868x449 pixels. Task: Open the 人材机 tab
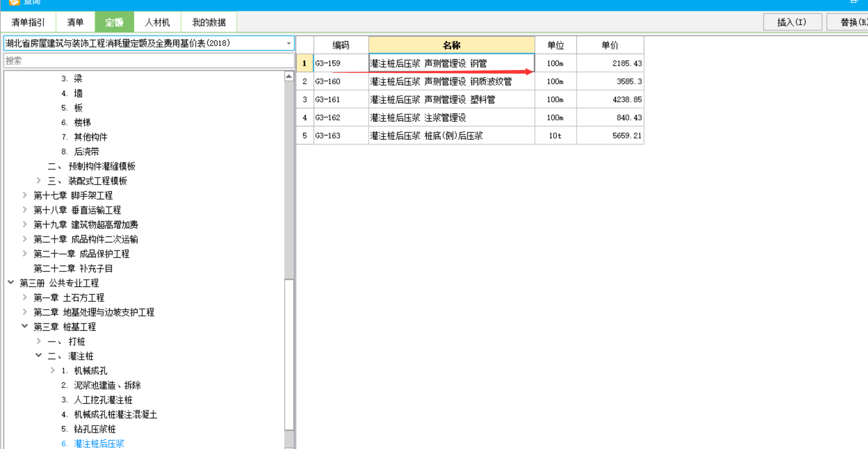[x=158, y=22]
